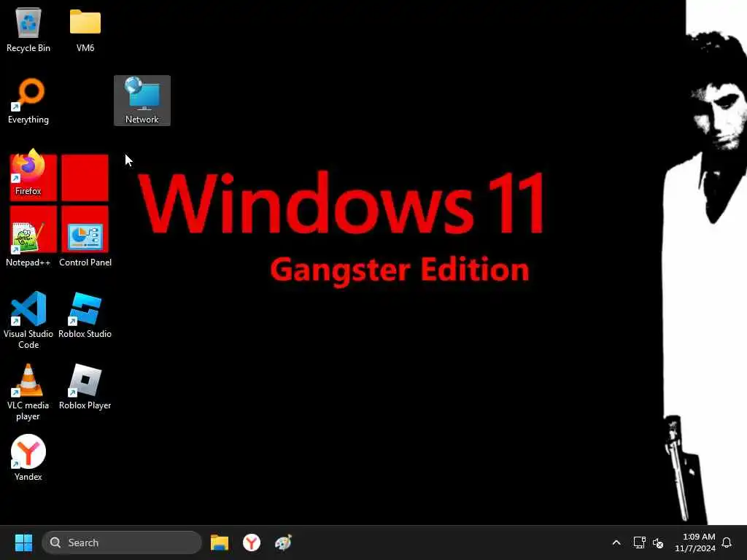Open the paint palette taskbar app

tap(284, 542)
